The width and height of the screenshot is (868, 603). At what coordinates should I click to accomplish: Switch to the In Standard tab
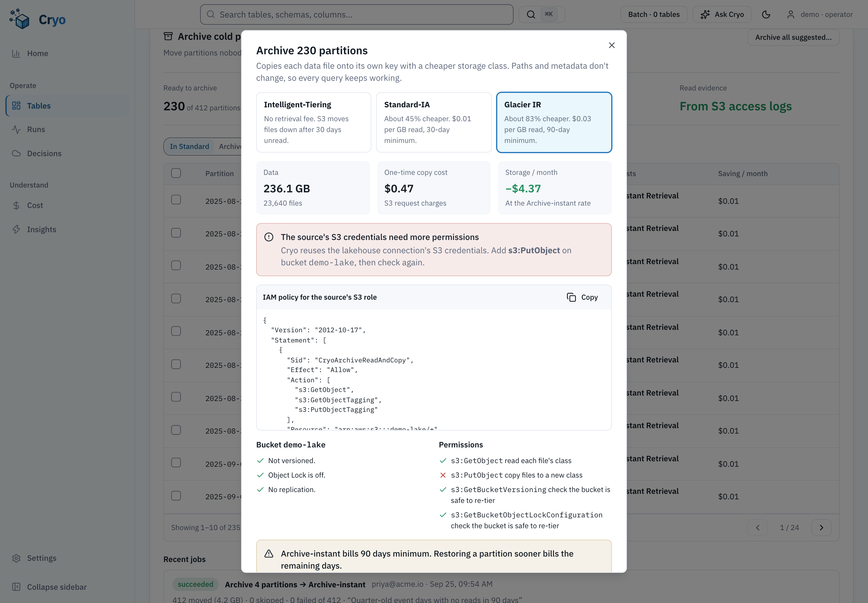pyautogui.click(x=189, y=146)
